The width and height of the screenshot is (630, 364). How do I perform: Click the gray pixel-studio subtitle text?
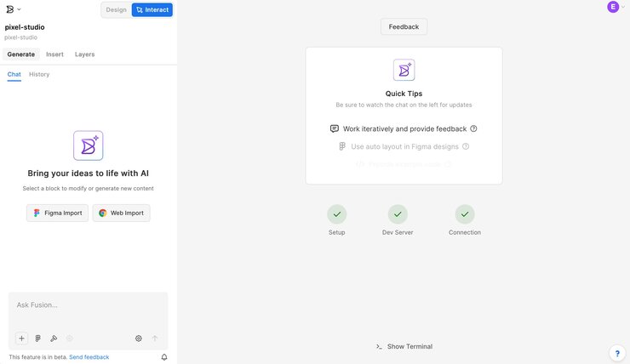[21, 37]
